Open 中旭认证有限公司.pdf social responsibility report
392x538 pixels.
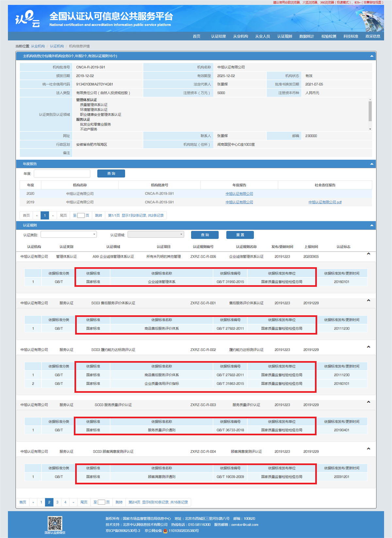coord(325,202)
